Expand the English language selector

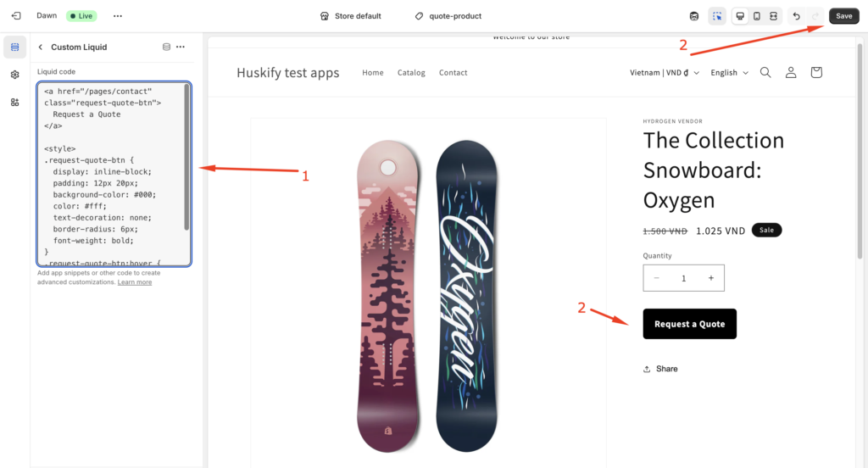(x=729, y=73)
